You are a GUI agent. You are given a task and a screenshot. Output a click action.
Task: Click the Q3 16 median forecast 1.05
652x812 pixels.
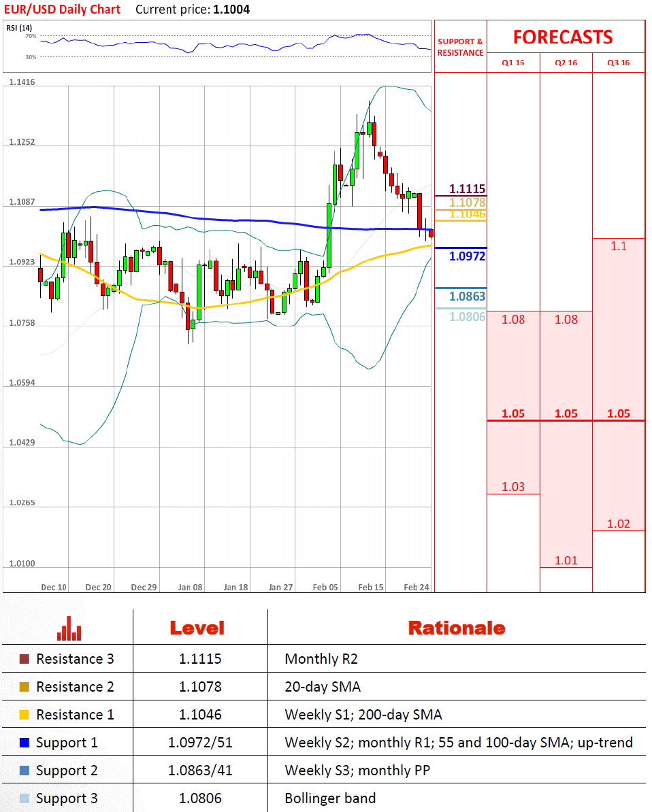pos(619,413)
